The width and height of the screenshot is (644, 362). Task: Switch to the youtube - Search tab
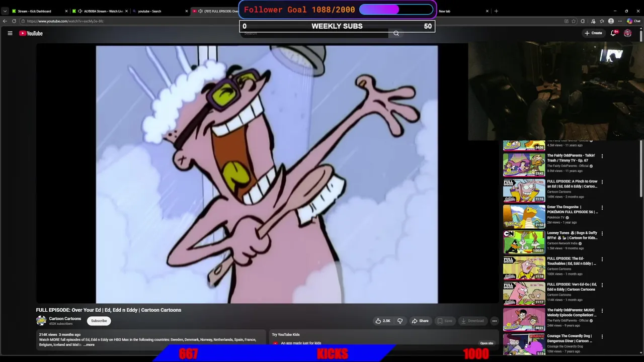click(x=158, y=11)
